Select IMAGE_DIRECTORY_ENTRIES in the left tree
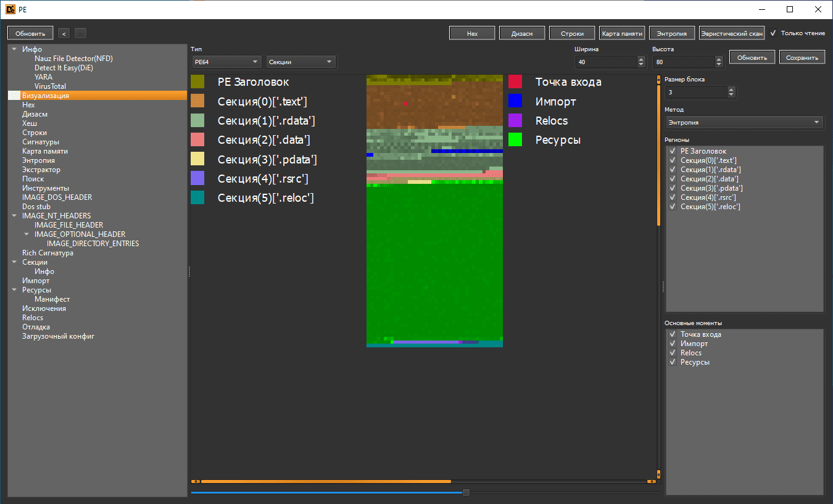 click(x=93, y=244)
